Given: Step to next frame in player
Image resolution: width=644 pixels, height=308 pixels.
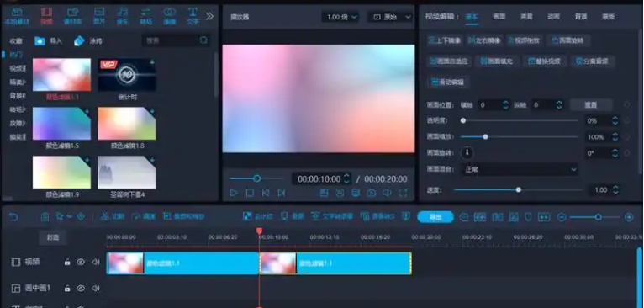Looking at the screenshot, I should pos(282,193).
